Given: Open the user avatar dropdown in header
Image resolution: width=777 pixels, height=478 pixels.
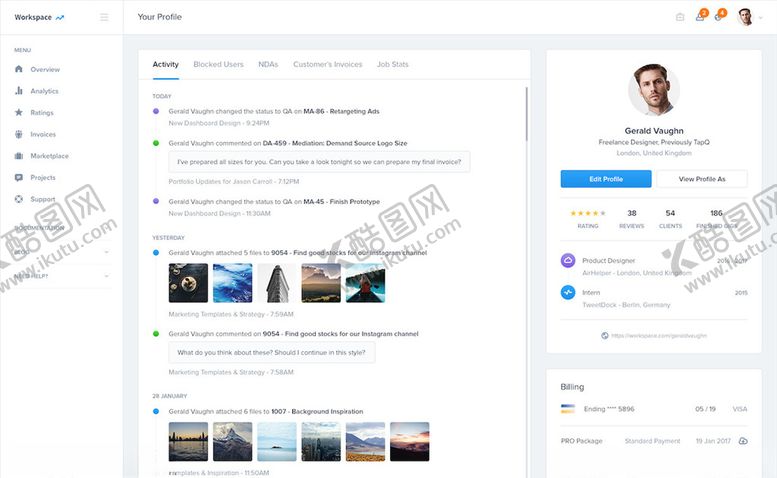Looking at the screenshot, I should (749, 17).
